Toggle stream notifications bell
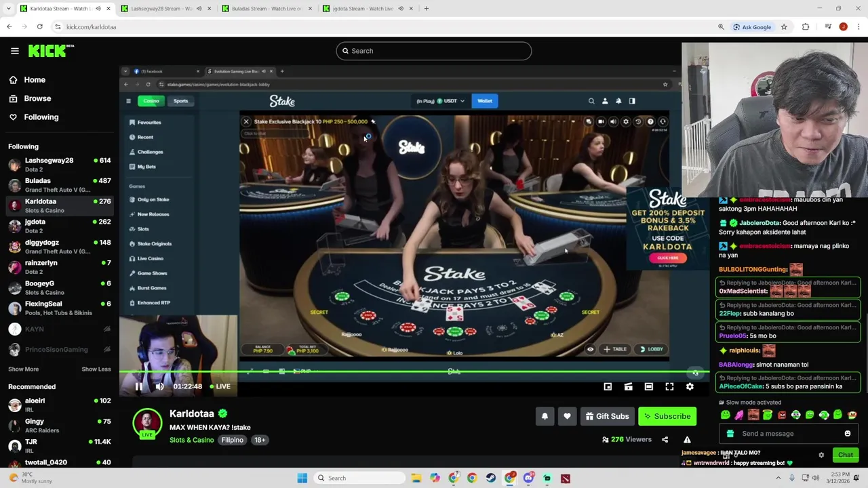The width and height of the screenshot is (868, 488). coord(545,416)
